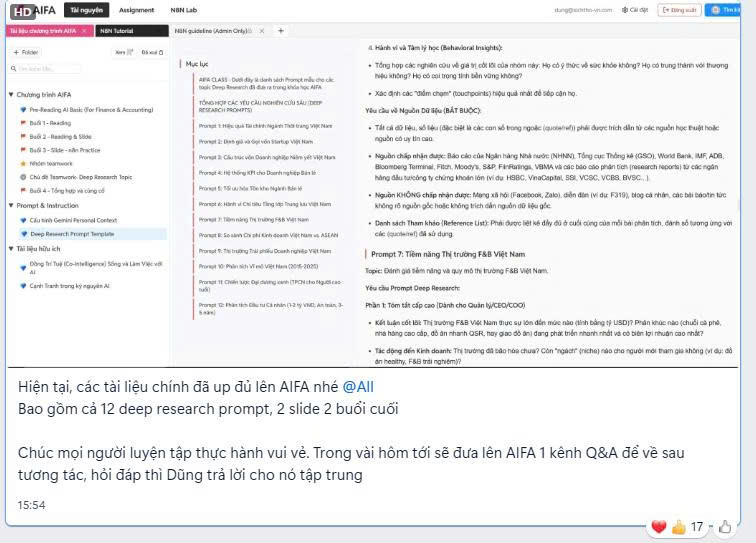The width and height of the screenshot is (756, 543).
Task: Go to Prompt 5 outline link
Action: coord(250,189)
